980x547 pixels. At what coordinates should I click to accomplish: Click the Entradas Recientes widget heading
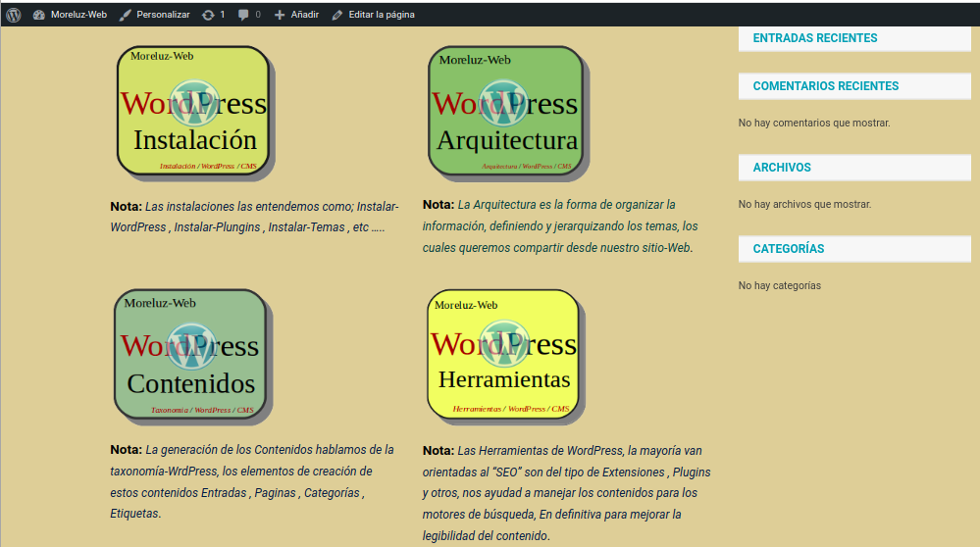pos(814,38)
